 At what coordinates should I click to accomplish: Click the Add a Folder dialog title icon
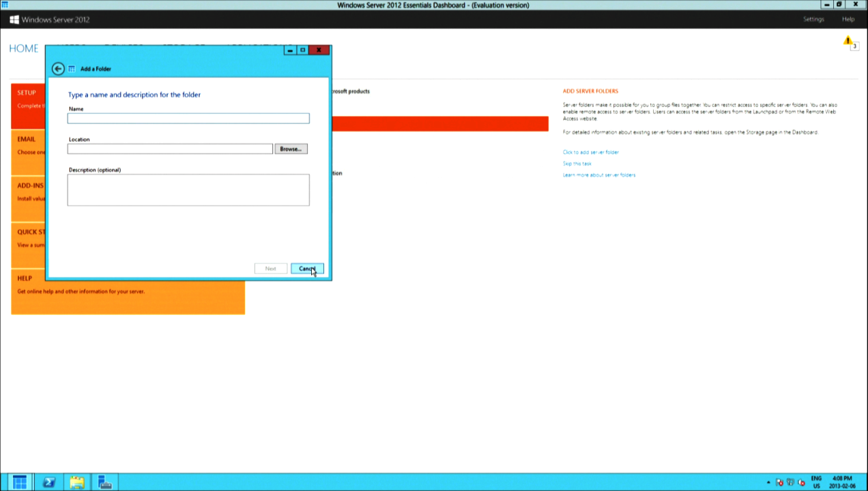(x=72, y=69)
